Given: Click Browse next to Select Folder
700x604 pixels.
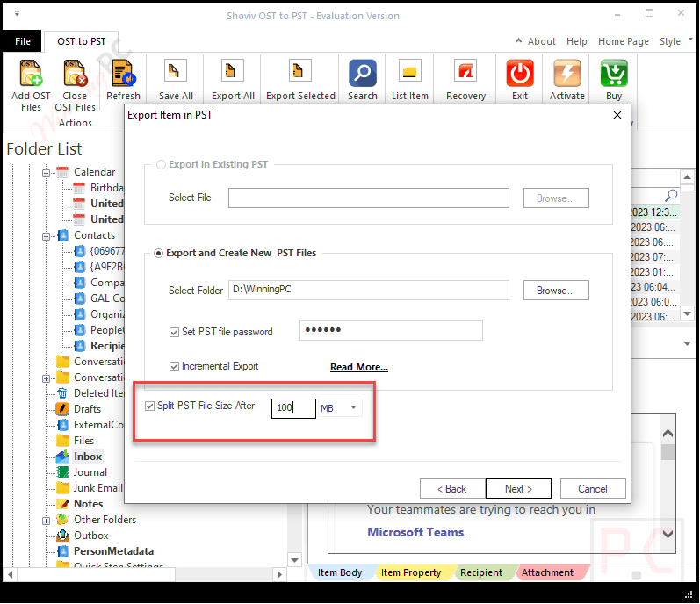Looking at the screenshot, I should pos(556,291).
